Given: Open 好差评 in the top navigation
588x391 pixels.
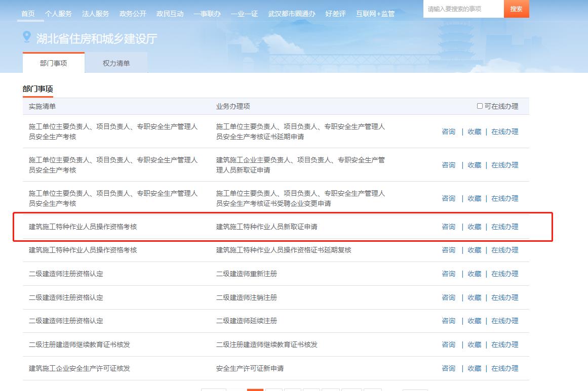Looking at the screenshot, I should (336, 14).
